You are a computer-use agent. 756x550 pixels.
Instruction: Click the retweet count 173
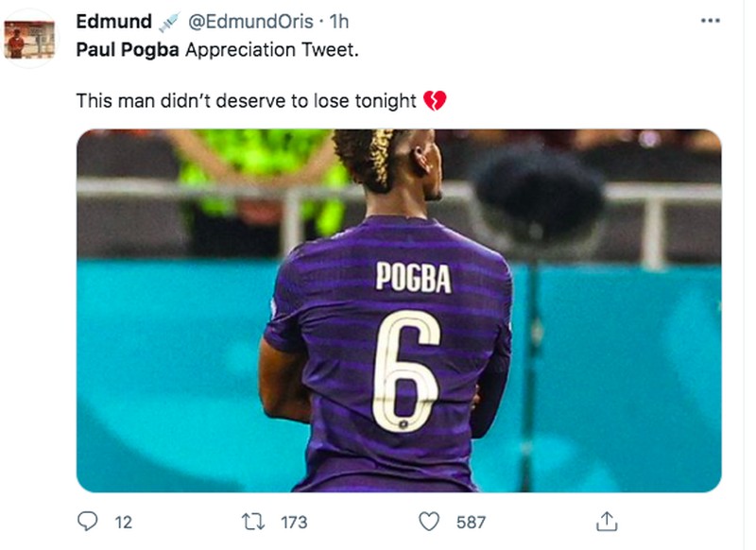(x=294, y=522)
